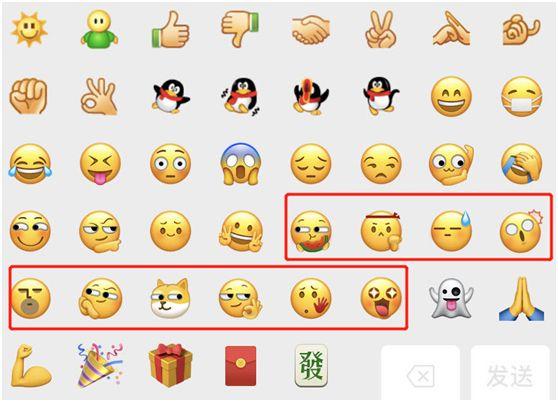Click the 发送 send button
This screenshot has width=558, height=402.
[x=510, y=374]
